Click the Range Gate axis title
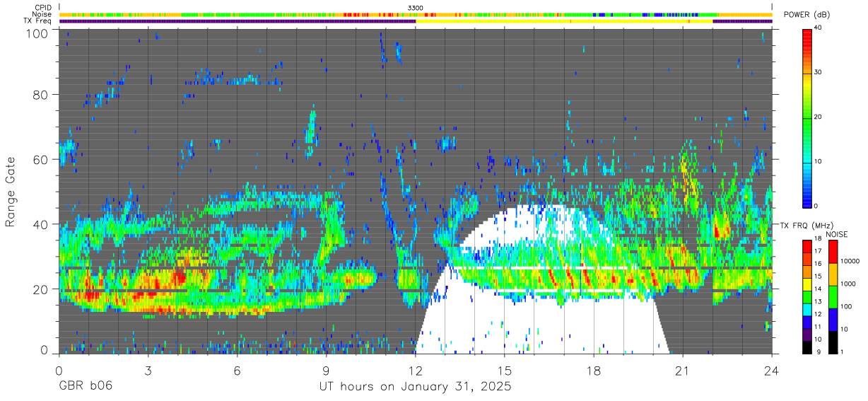This screenshot has height=401, width=868. [x=10, y=191]
